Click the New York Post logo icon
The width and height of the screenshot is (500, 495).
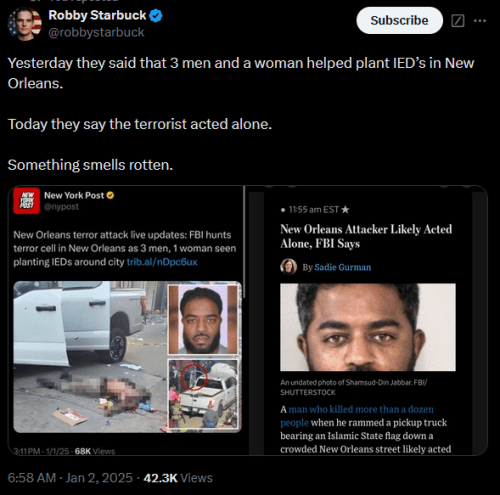(x=26, y=200)
